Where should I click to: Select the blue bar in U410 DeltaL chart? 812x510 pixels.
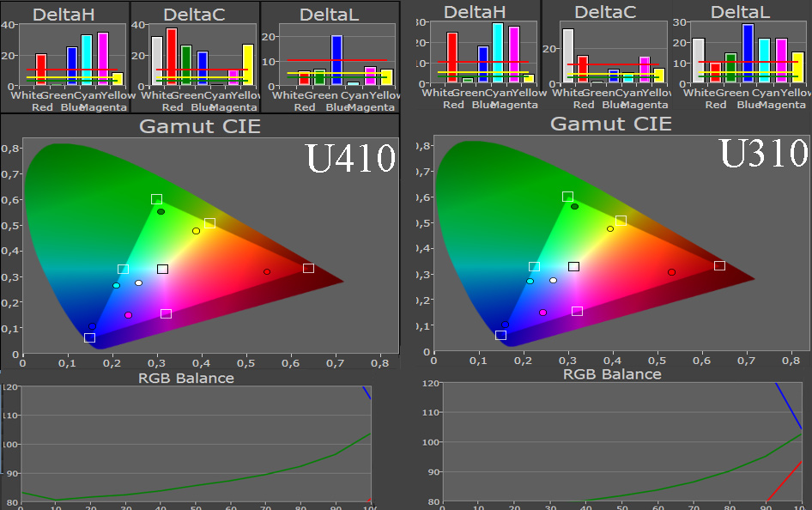pos(336,60)
